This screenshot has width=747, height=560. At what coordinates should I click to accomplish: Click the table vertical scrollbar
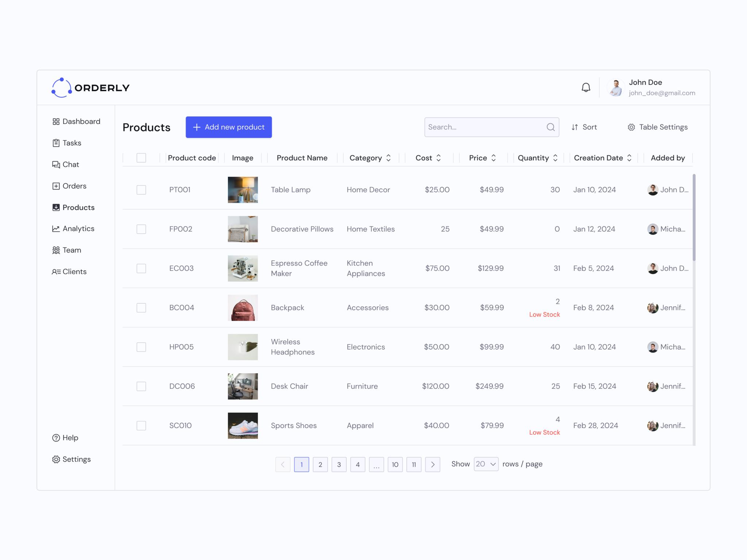(694, 217)
